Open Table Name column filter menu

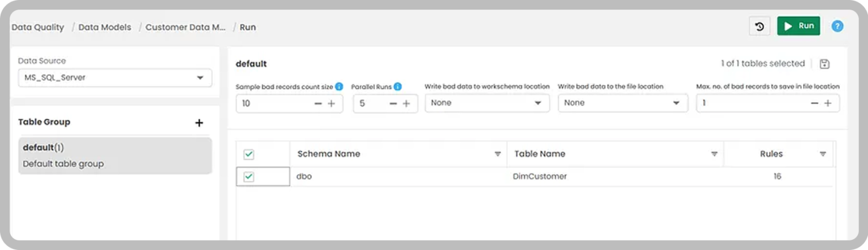[714, 154]
